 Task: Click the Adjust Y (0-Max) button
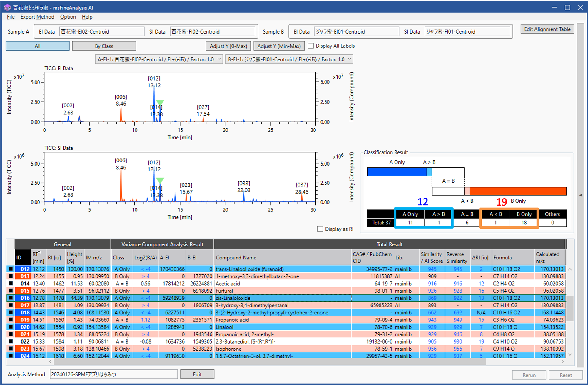click(228, 46)
